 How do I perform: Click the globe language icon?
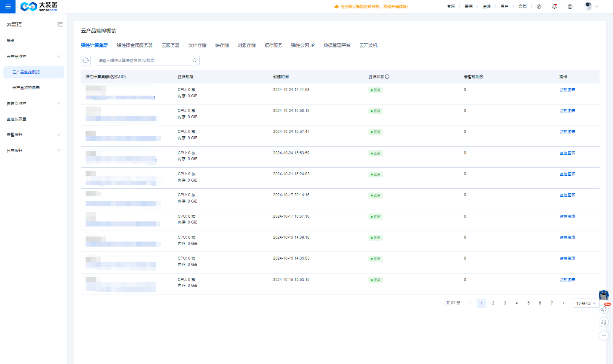pyautogui.click(x=570, y=6)
